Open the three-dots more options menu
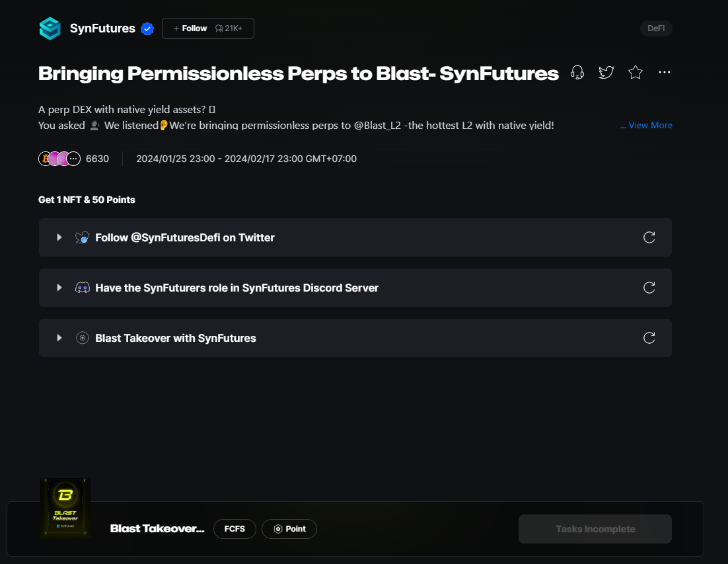The width and height of the screenshot is (728, 564). (x=665, y=73)
